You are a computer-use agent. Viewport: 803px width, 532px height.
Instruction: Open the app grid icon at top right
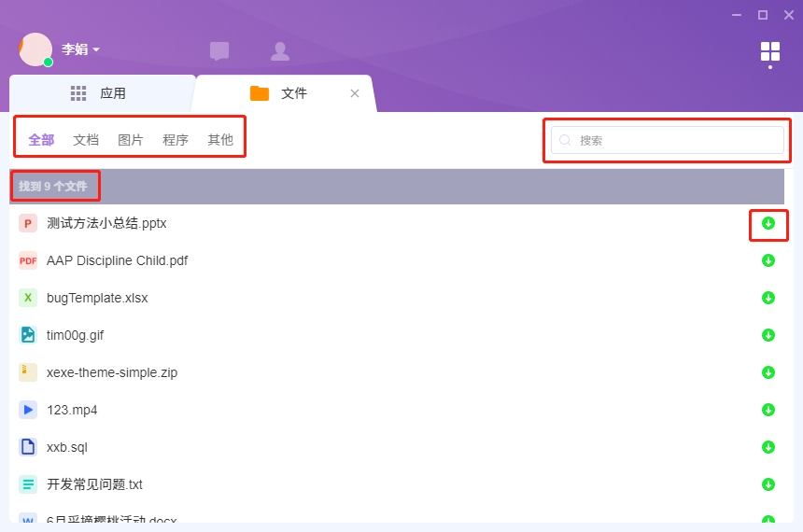pyautogui.click(x=769, y=51)
